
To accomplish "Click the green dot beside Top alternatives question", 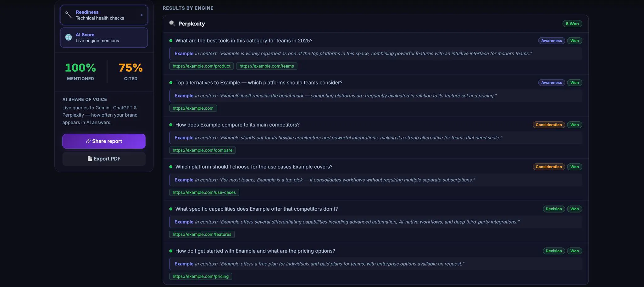I will click(x=171, y=83).
